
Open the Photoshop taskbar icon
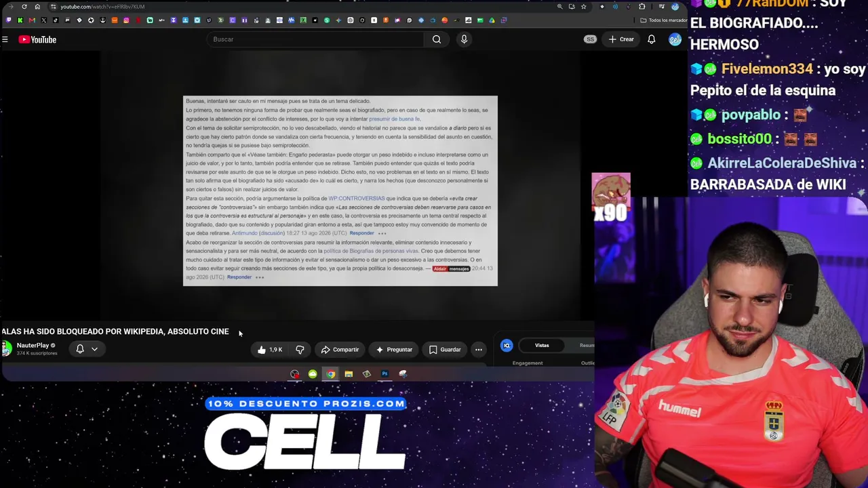pos(384,374)
